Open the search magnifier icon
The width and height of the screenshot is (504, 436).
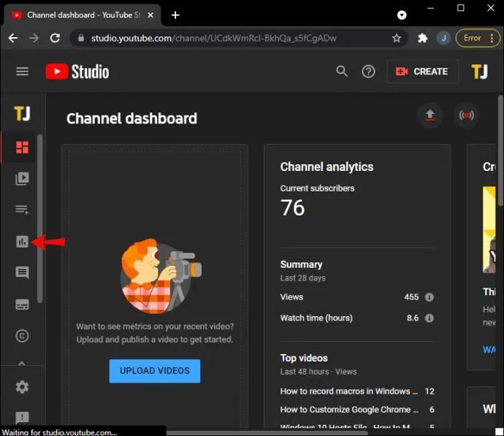[x=342, y=72]
